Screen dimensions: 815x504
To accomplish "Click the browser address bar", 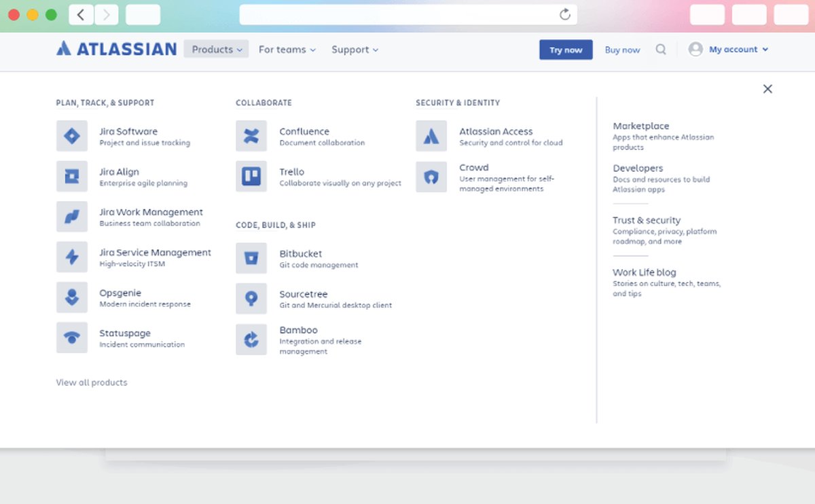I will [x=401, y=14].
